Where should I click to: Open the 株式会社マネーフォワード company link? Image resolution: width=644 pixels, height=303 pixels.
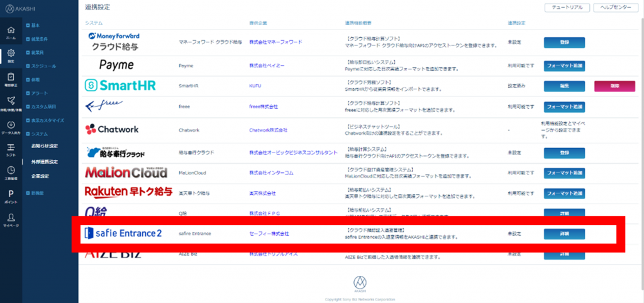[275, 42]
